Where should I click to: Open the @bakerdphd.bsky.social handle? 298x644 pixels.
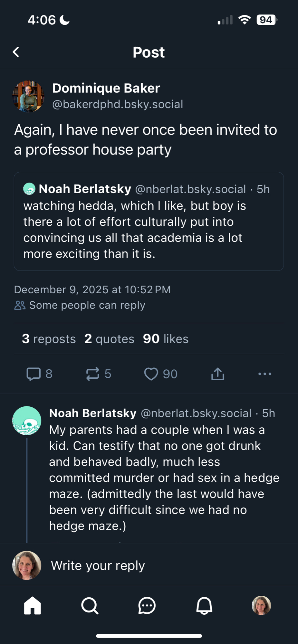click(118, 104)
